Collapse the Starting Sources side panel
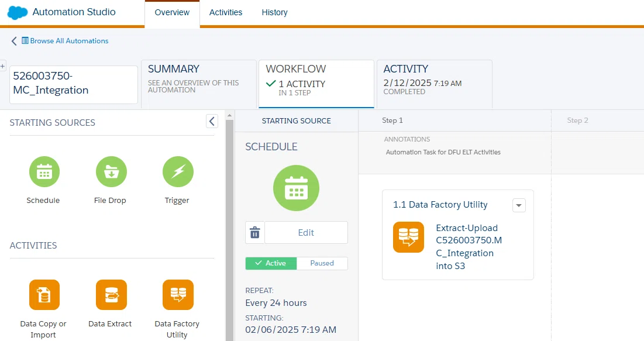The height and width of the screenshot is (341, 644). (x=212, y=121)
